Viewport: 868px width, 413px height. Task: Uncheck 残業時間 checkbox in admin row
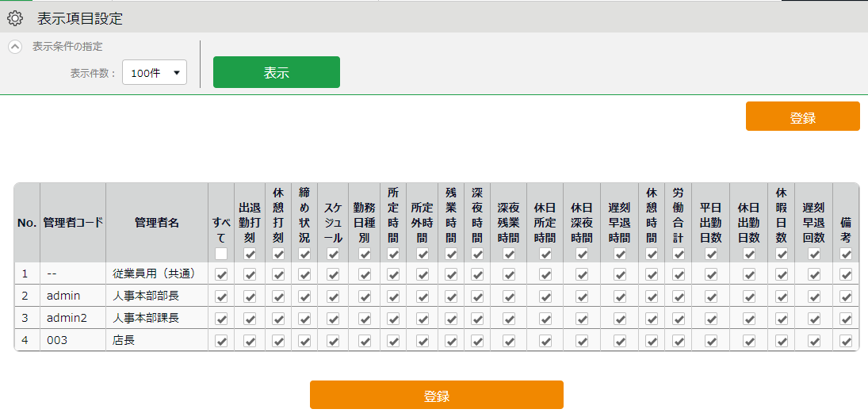tap(451, 296)
